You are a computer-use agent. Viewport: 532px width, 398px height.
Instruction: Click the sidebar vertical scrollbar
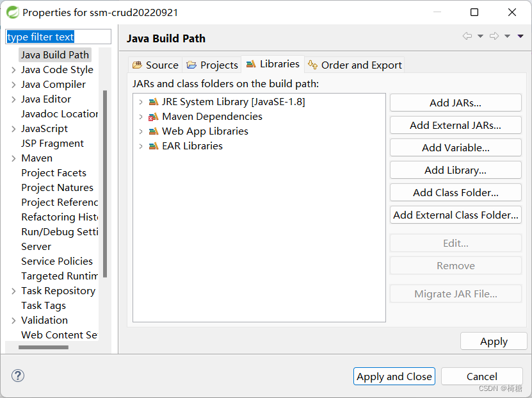point(105,184)
